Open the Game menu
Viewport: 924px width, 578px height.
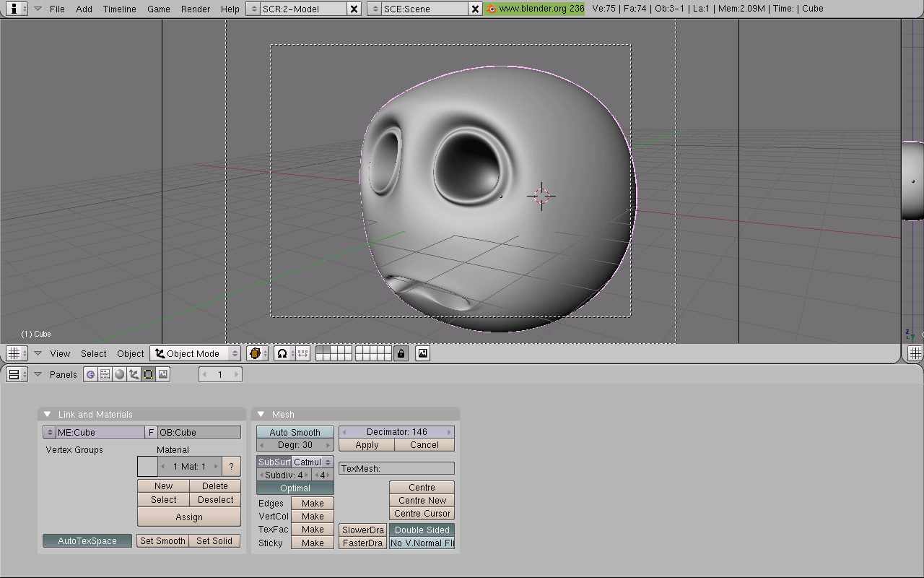click(158, 9)
